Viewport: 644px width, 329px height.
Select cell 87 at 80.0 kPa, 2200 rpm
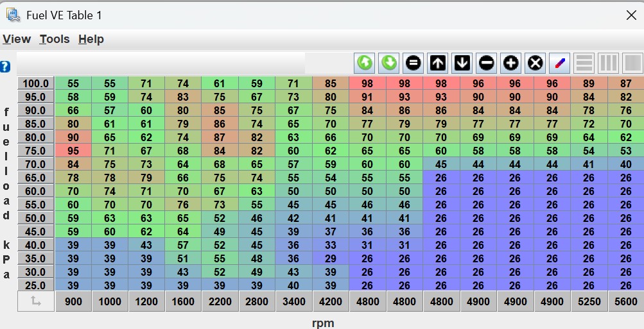pyautogui.click(x=220, y=137)
